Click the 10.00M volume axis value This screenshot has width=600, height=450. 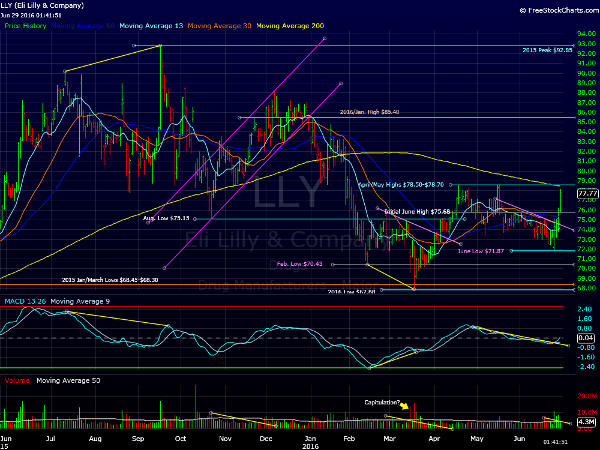pos(587,412)
